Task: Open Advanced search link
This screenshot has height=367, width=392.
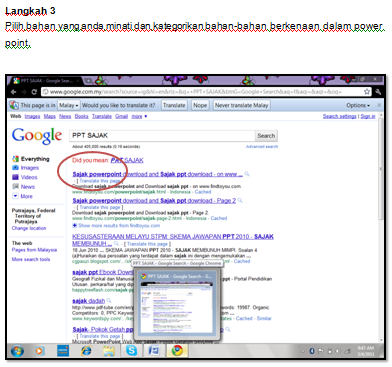Action: pyautogui.click(x=262, y=147)
